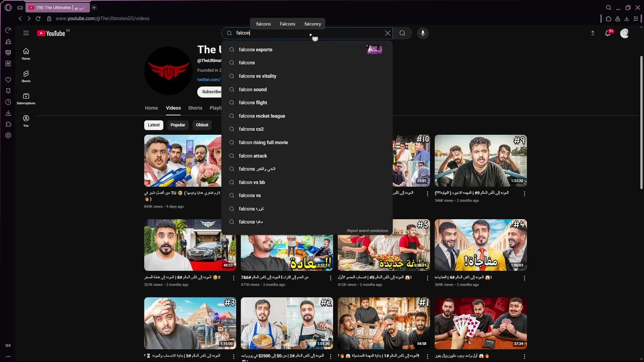Open You in YouTube mini guide
This screenshot has width=644, height=362.
[x=26, y=121]
